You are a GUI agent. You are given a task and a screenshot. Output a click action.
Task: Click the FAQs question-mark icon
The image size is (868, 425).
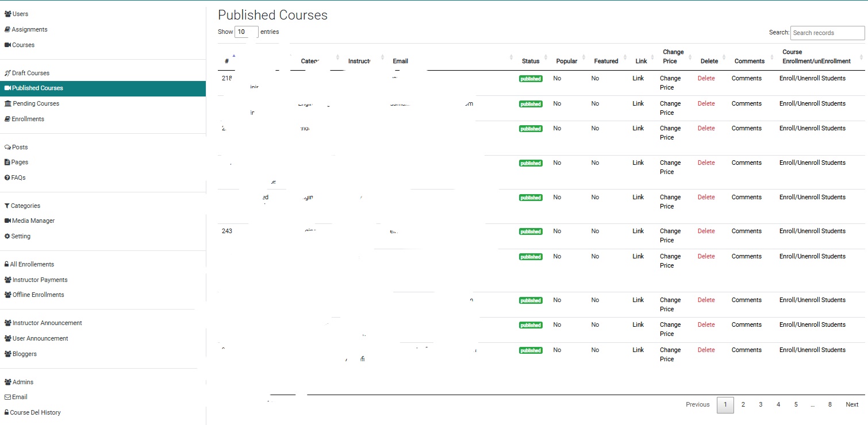[7, 177]
